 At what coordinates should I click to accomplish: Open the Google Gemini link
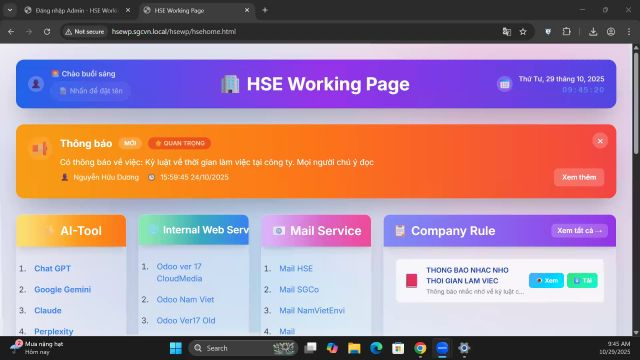[x=62, y=289]
